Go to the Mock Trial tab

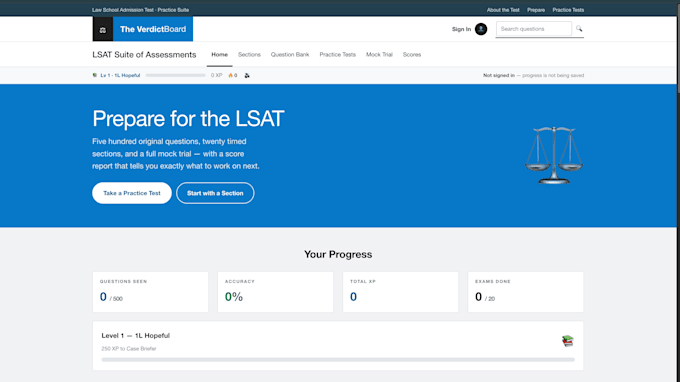(x=379, y=55)
